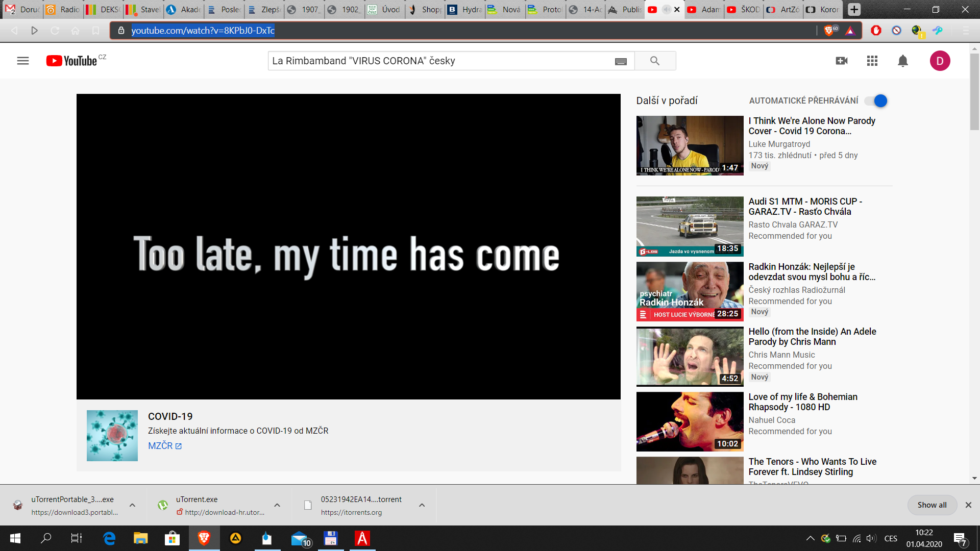This screenshot has width=980, height=551.
Task: Open the Windows Start menu
Action: 15,538
